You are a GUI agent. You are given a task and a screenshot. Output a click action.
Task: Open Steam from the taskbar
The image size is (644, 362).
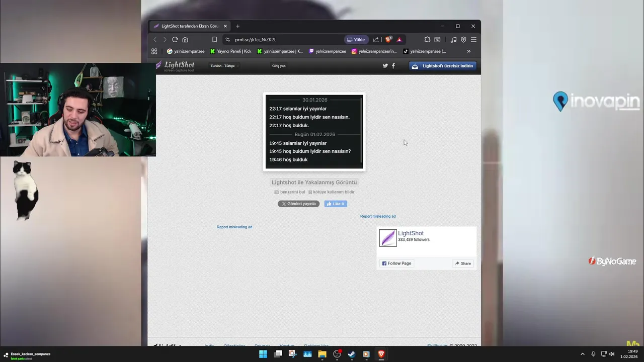point(352,354)
